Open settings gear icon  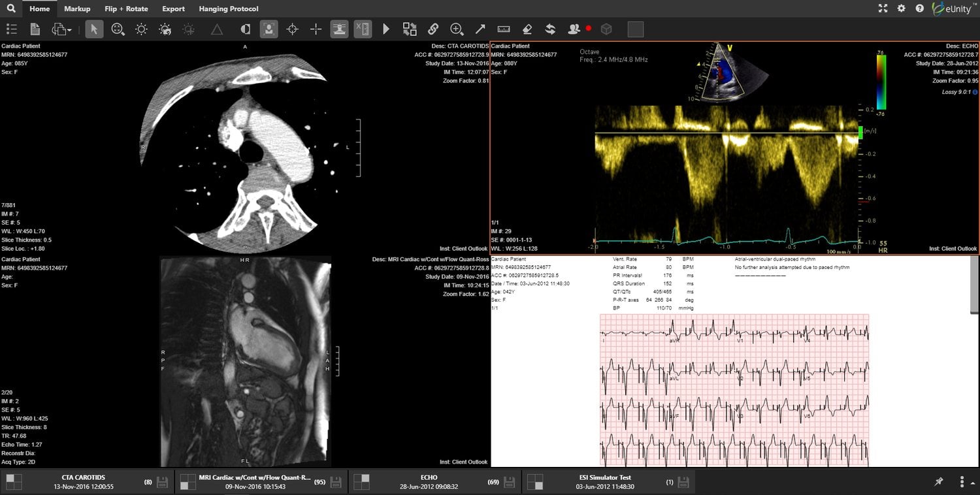point(902,8)
